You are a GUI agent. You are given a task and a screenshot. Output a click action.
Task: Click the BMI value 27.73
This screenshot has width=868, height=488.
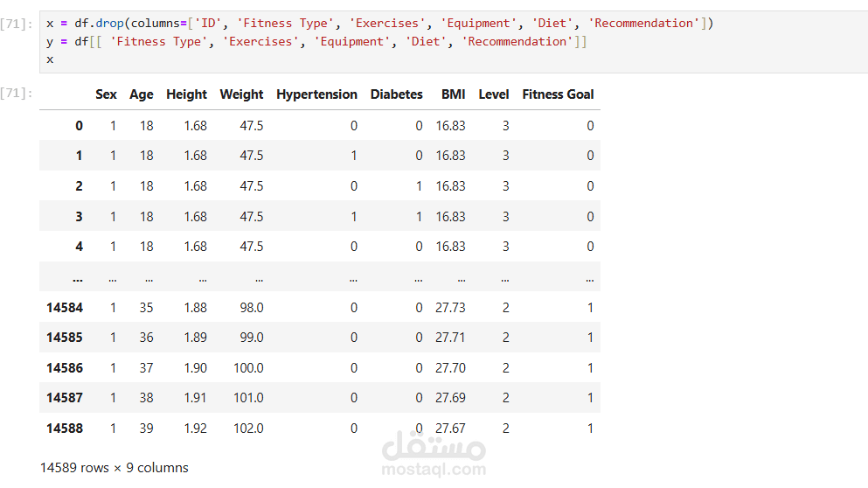(x=450, y=308)
